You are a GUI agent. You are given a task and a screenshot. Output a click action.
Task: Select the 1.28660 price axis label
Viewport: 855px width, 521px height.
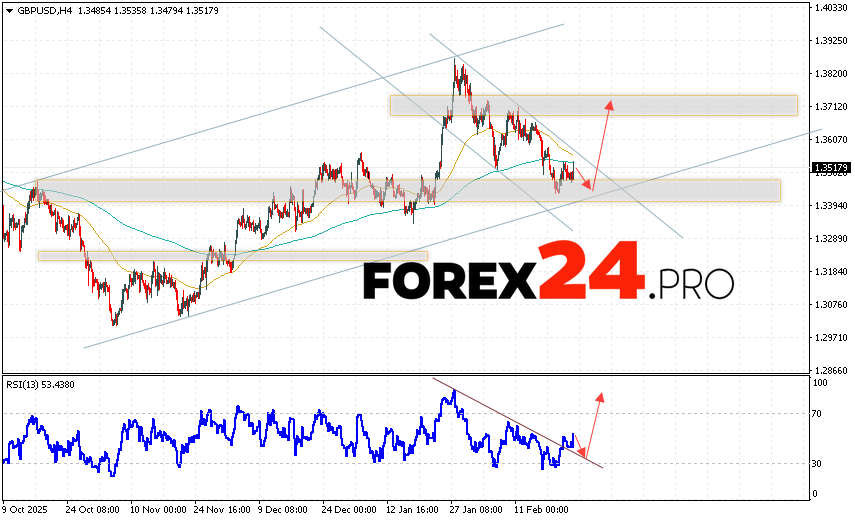coord(831,371)
